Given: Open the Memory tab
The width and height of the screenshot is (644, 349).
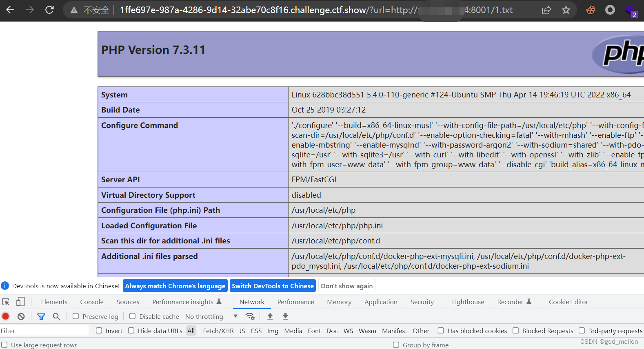Looking at the screenshot, I should click(339, 302).
